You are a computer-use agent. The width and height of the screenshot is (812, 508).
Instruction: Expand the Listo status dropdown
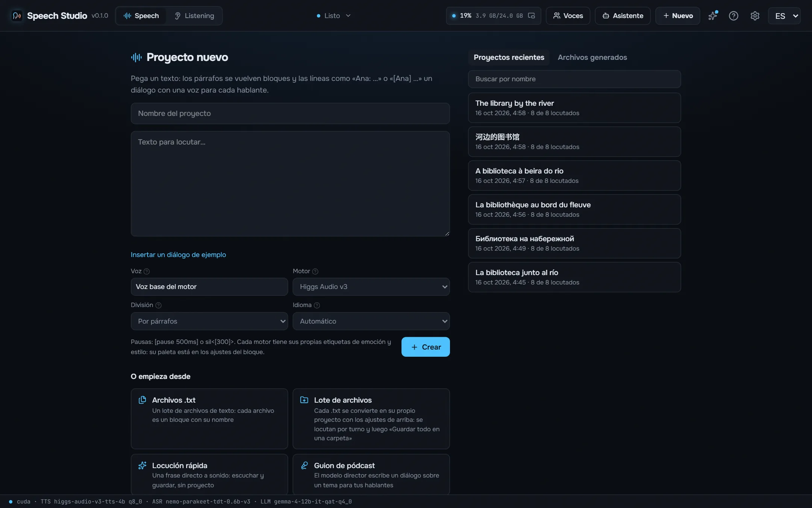[333, 16]
